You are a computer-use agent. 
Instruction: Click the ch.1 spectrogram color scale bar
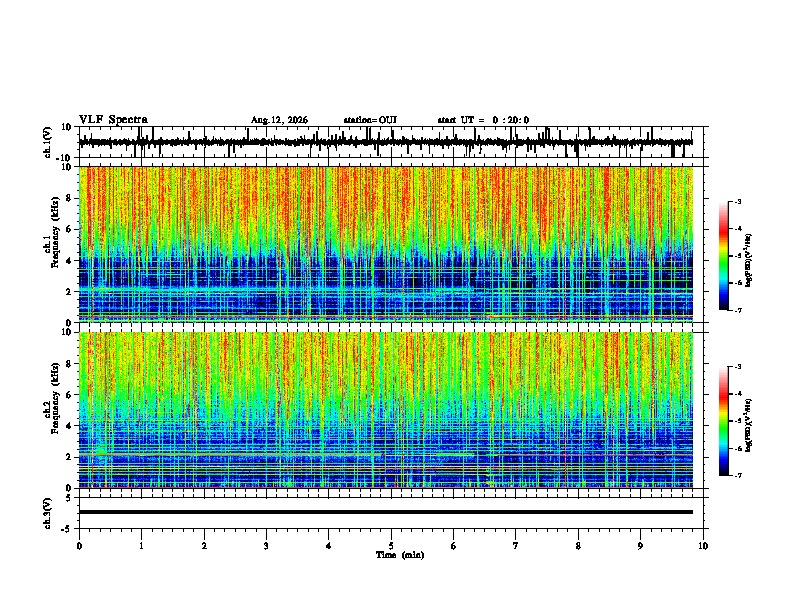pos(724,256)
